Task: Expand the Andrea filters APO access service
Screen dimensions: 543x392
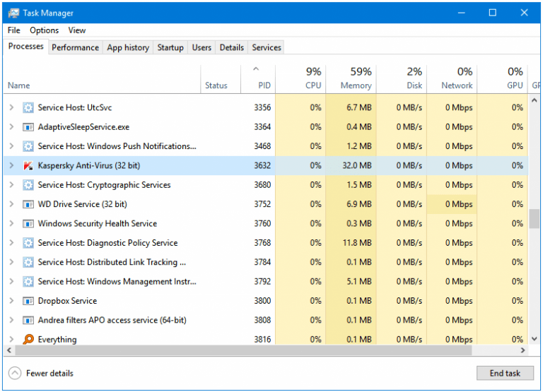Action: [x=11, y=321]
